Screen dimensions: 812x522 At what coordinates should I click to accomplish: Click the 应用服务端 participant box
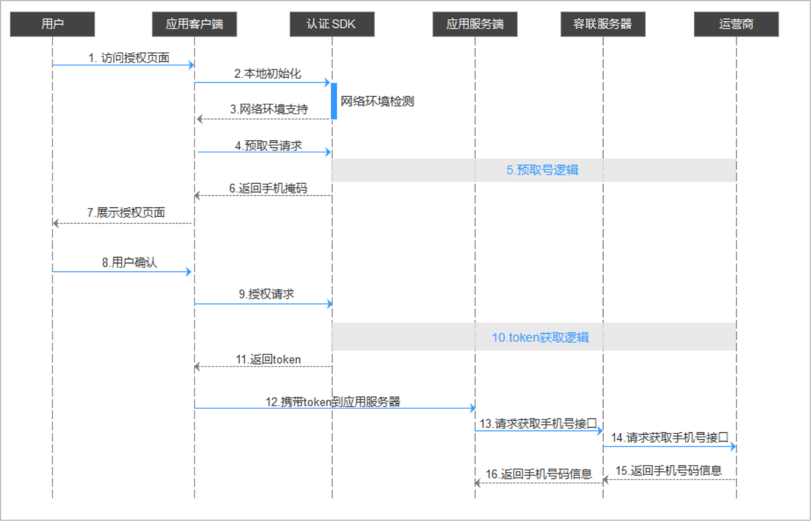[x=475, y=24]
